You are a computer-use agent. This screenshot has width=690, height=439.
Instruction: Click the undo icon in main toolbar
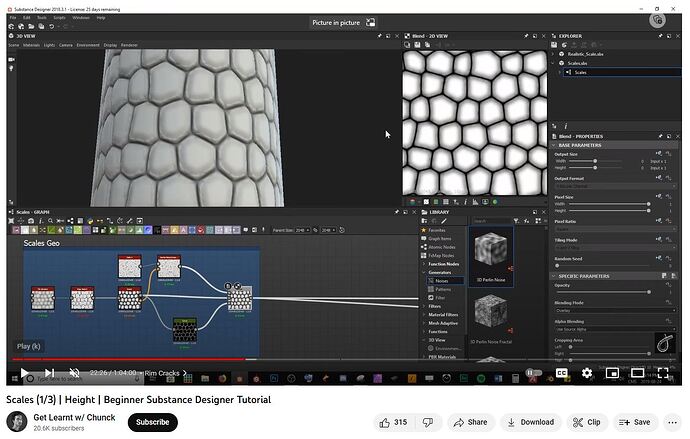tap(51, 27)
